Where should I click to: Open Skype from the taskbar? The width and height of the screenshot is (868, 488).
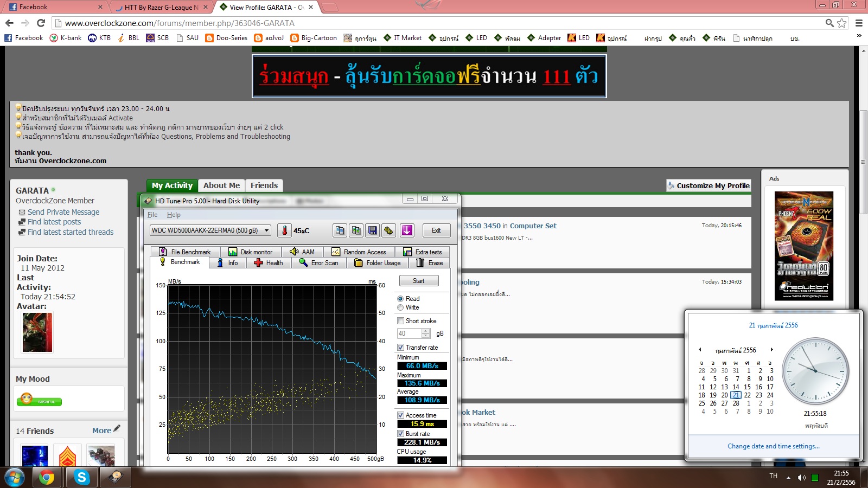82,477
